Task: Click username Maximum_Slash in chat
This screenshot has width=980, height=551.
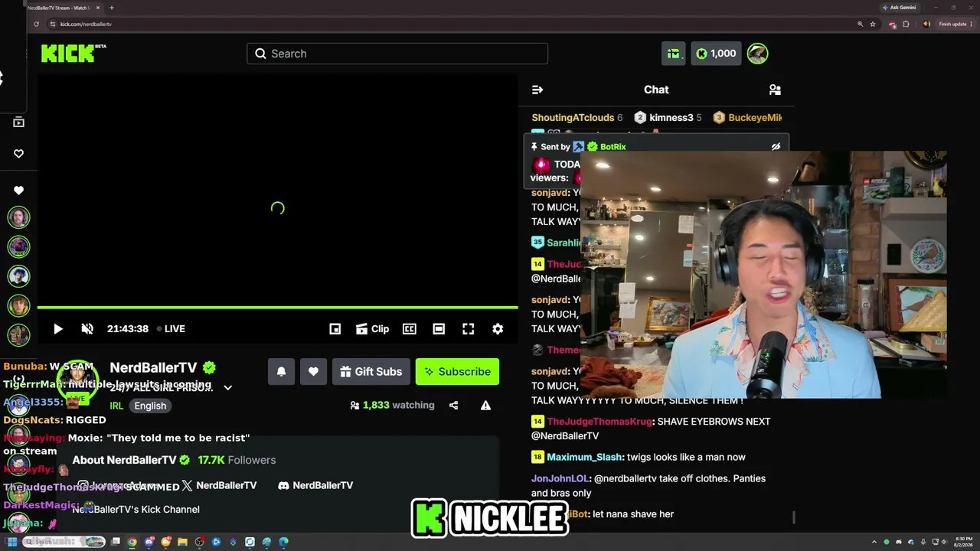Action: tap(584, 458)
